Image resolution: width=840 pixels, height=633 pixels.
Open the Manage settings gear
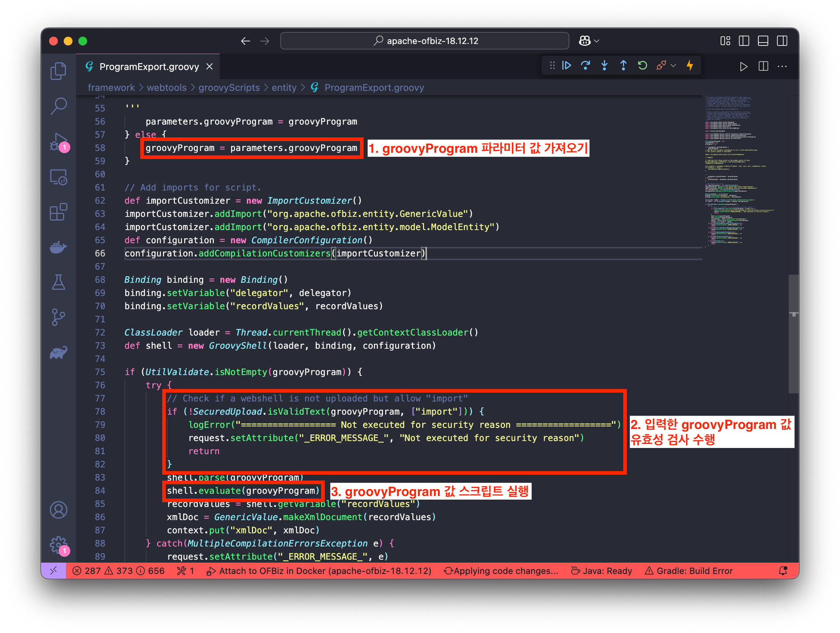coord(59,545)
